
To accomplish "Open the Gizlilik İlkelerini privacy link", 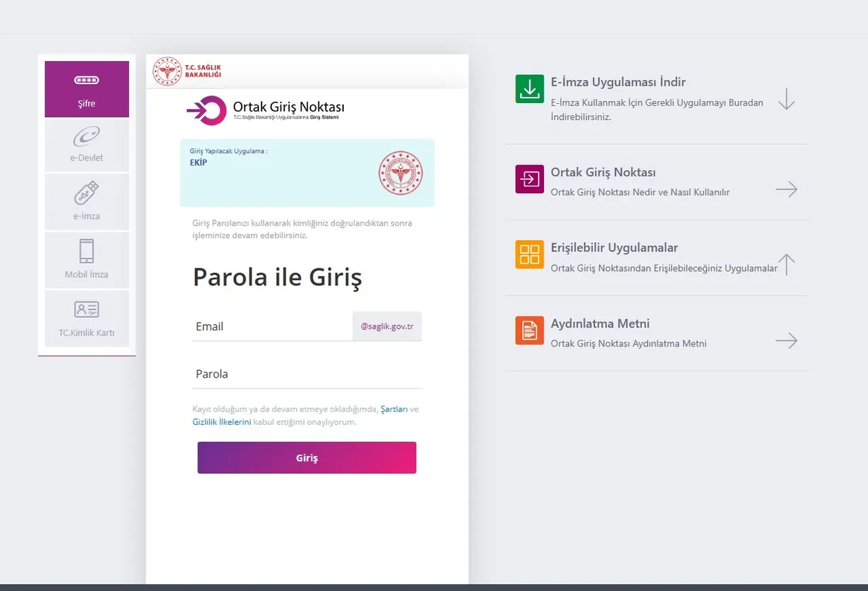I will point(222,422).
